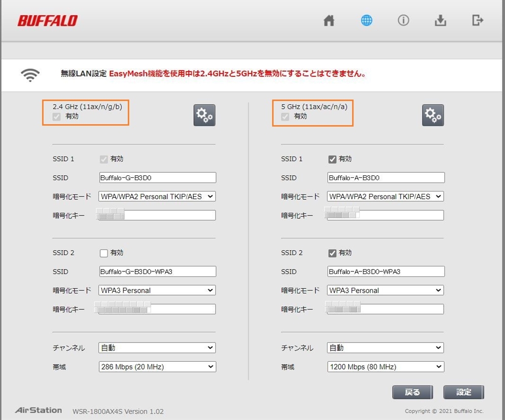The width and height of the screenshot is (505, 420).
Task: Open the information icon
Action: [x=403, y=20]
